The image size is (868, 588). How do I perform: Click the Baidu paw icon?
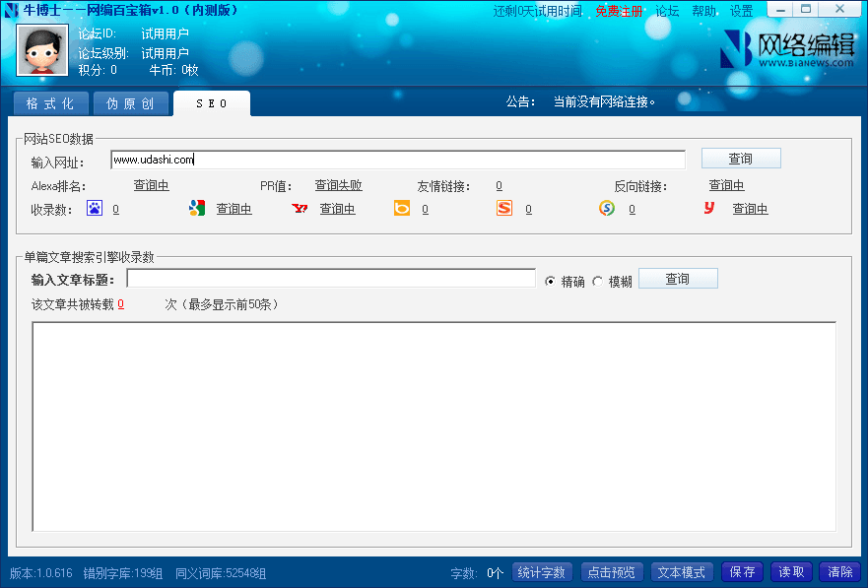tap(95, 208)
